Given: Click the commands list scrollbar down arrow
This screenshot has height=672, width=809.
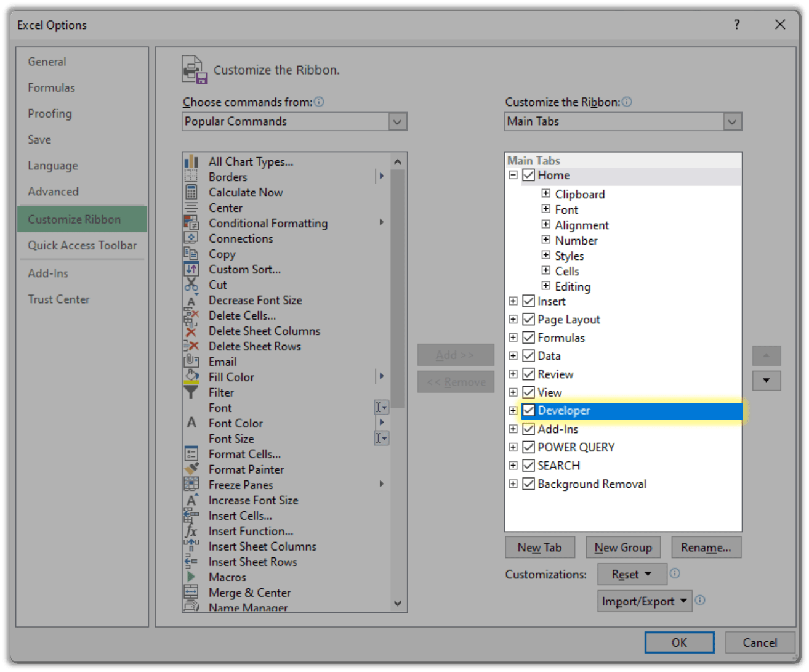Looking at the screenshot, I should pos(398,603).
